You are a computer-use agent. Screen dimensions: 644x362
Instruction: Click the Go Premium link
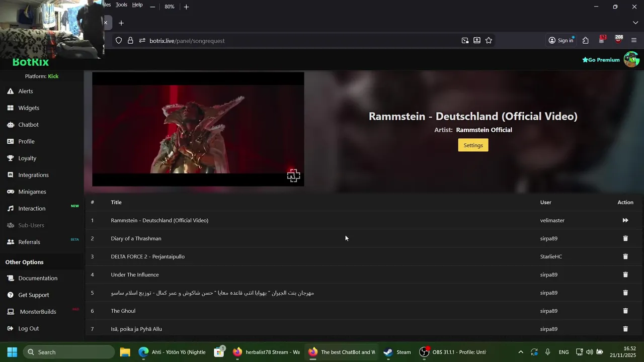tap(601, 60)
